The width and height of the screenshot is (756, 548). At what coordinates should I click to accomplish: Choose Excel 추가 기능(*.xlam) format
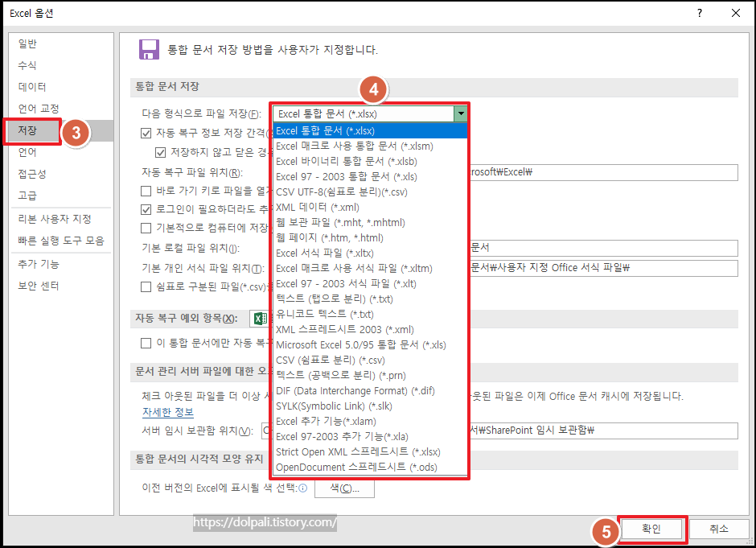370,422
